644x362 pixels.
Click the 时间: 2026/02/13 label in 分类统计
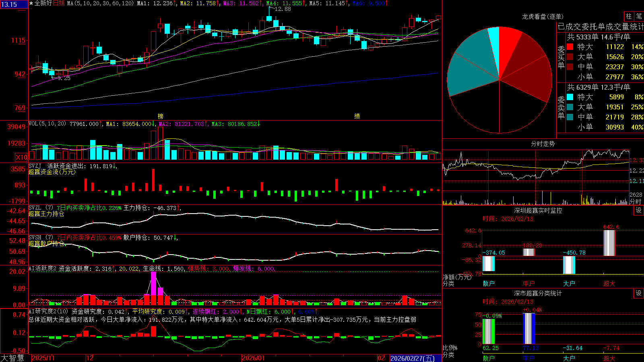(x=508, y=302)
